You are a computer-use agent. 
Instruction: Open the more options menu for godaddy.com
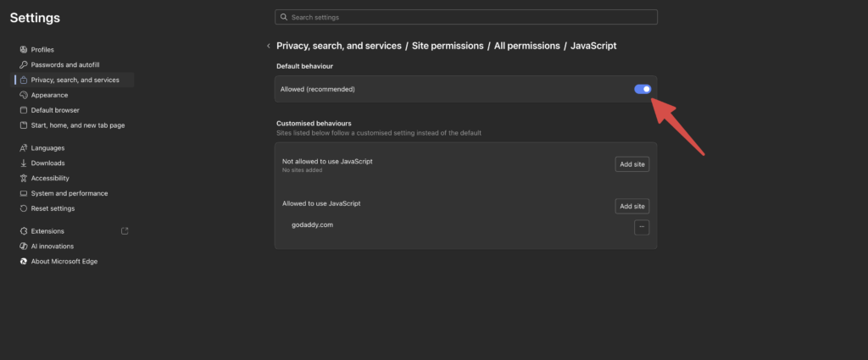(642, 227)
